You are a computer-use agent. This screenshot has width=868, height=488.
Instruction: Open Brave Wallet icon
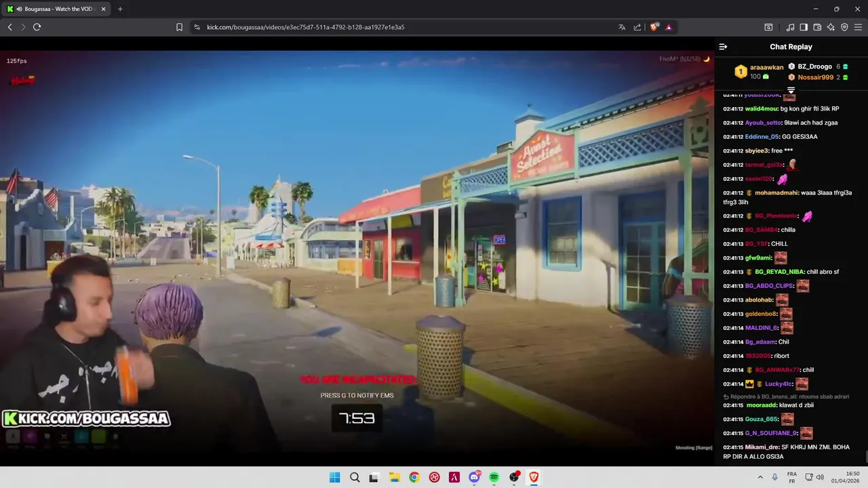pos(817,27)
